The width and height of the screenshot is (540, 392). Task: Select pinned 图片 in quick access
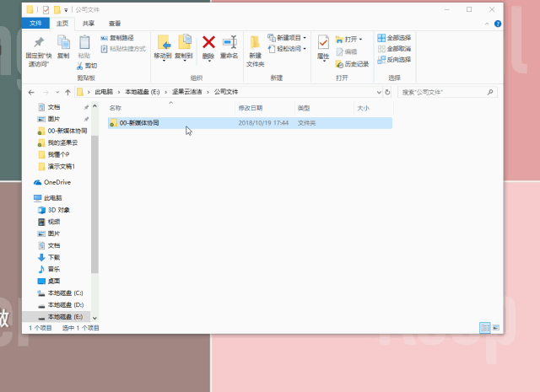[54, 119]
